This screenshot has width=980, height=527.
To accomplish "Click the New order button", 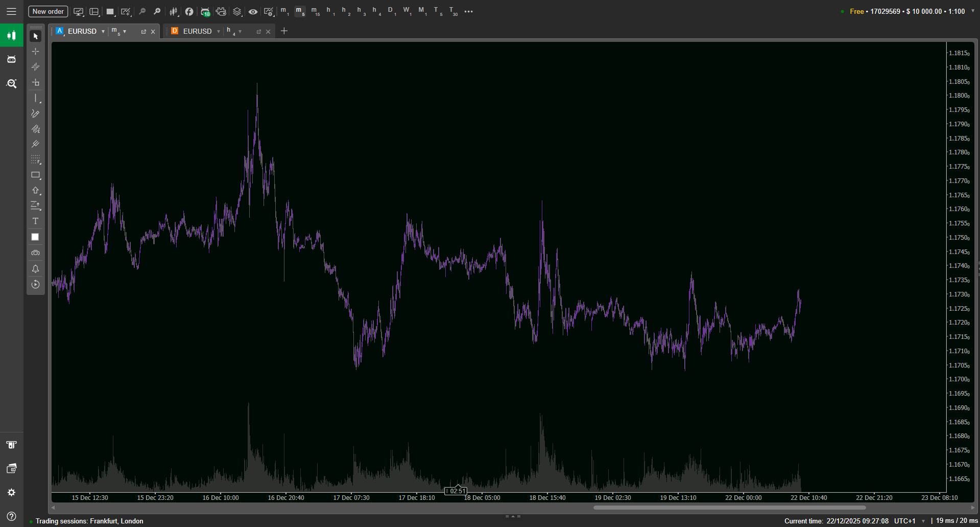I will coord(47,11).
